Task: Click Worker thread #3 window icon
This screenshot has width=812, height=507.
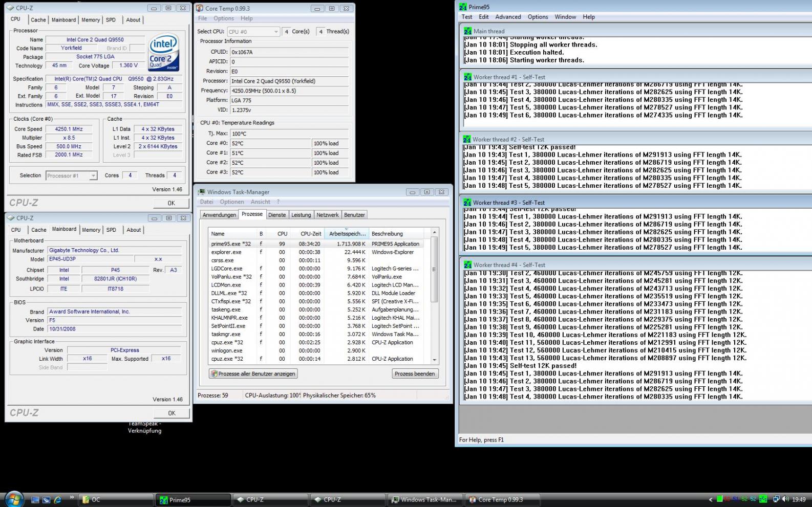Action: (467, 203)
